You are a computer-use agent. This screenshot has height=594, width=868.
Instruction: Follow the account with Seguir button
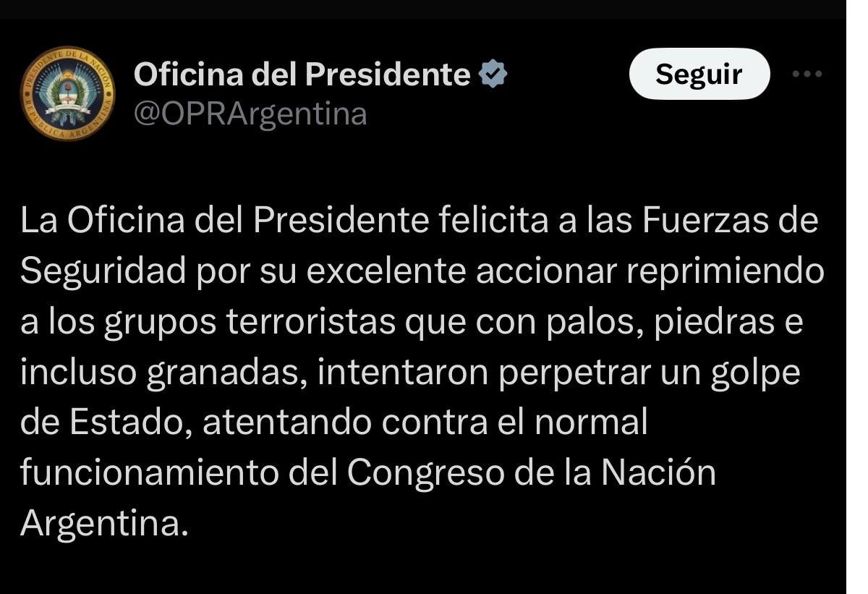pyautogui.click(x=699, y=74)
